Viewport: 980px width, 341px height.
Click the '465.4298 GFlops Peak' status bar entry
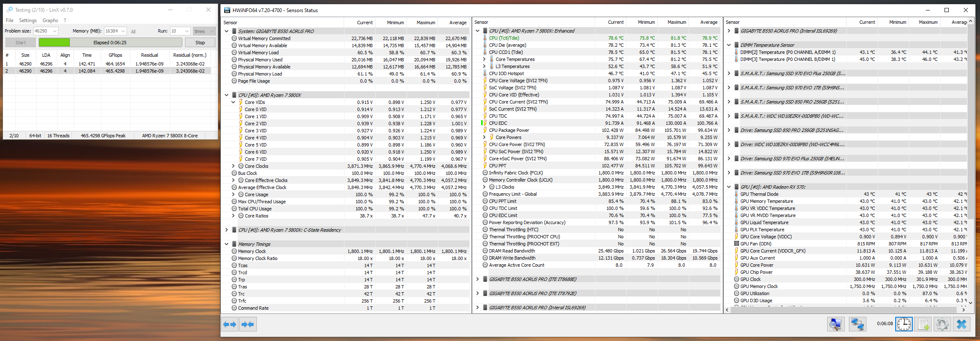(103, 136)
